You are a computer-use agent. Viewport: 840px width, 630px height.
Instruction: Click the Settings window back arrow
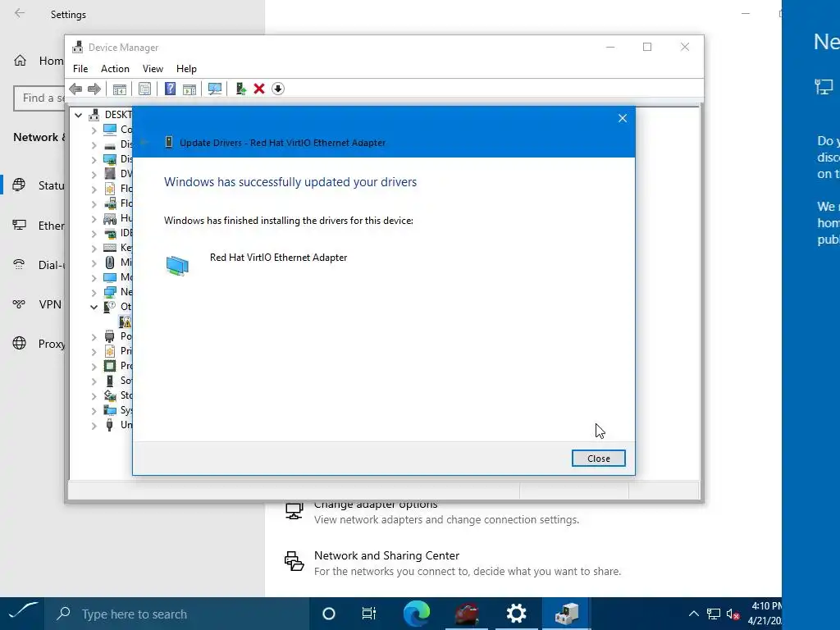pos(20,13)
